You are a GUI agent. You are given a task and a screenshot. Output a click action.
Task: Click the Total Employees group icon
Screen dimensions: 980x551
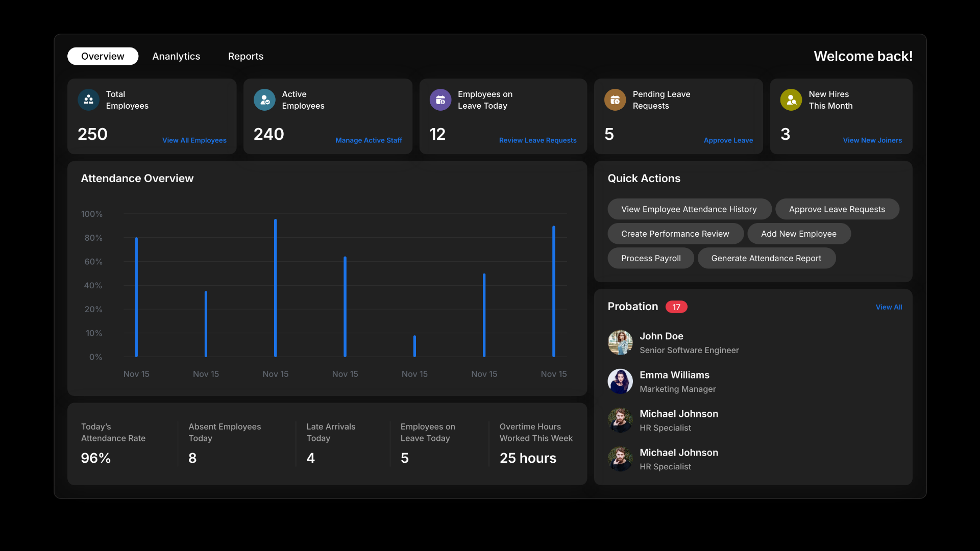[x=88, y=100]
